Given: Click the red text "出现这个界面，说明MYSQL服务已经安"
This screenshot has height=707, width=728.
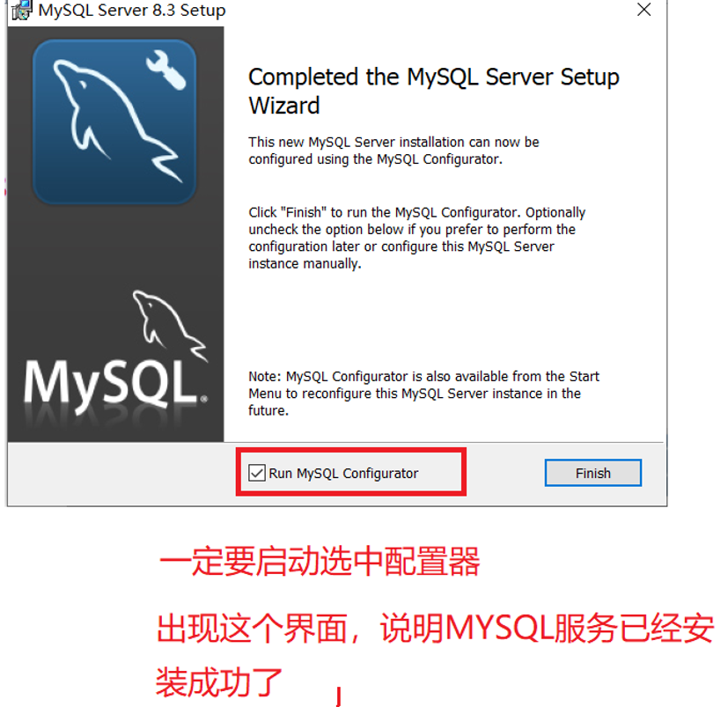Looking at the screenshot, I should pyautogui.click(x=435, y=629).
